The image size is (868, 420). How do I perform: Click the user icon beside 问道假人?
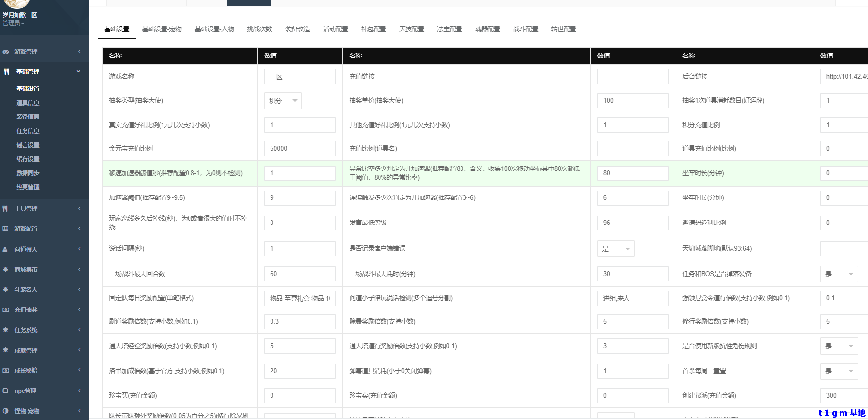(5, 250)
